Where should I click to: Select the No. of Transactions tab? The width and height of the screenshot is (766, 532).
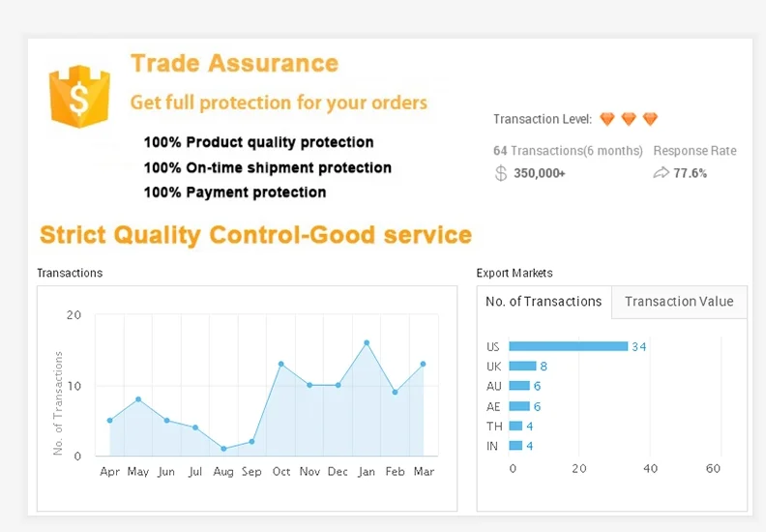point(544,302)
